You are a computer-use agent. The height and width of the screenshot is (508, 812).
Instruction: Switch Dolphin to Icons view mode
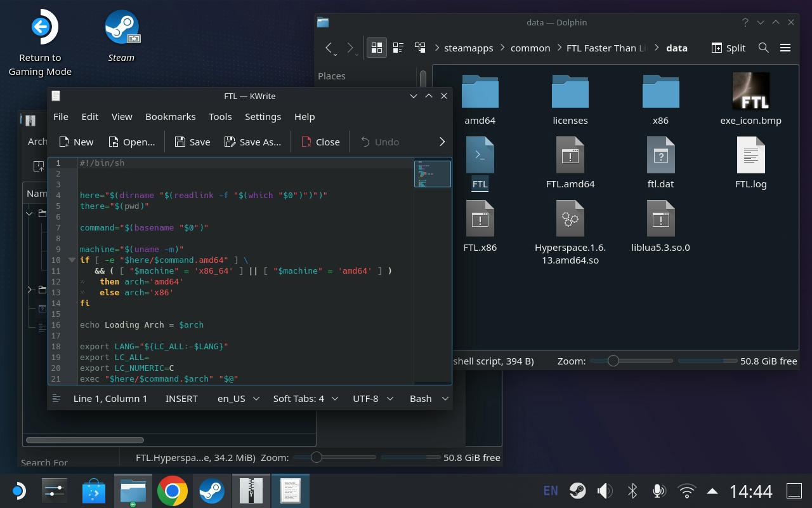(x=377, y=48)
